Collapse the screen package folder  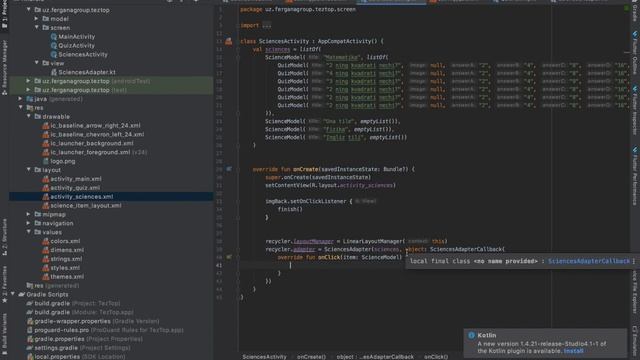click(37, 28)
